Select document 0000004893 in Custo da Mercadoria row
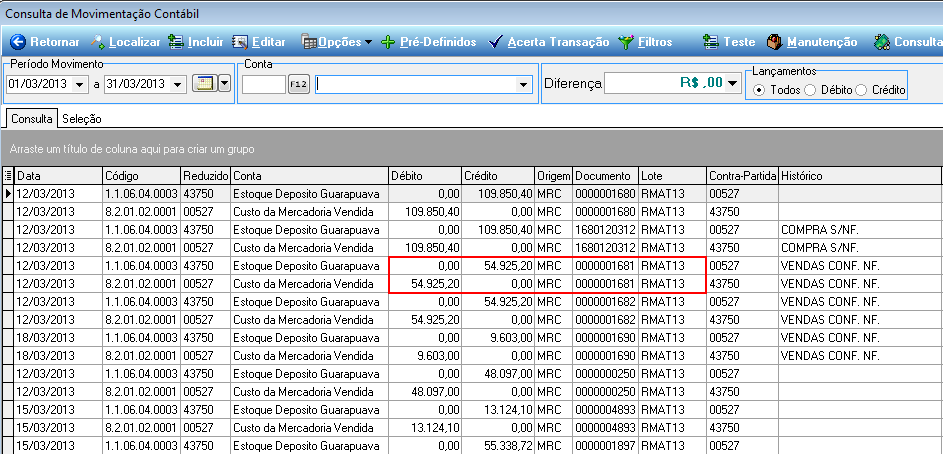Viewport: 943px width, 454px height. [605, 428]
